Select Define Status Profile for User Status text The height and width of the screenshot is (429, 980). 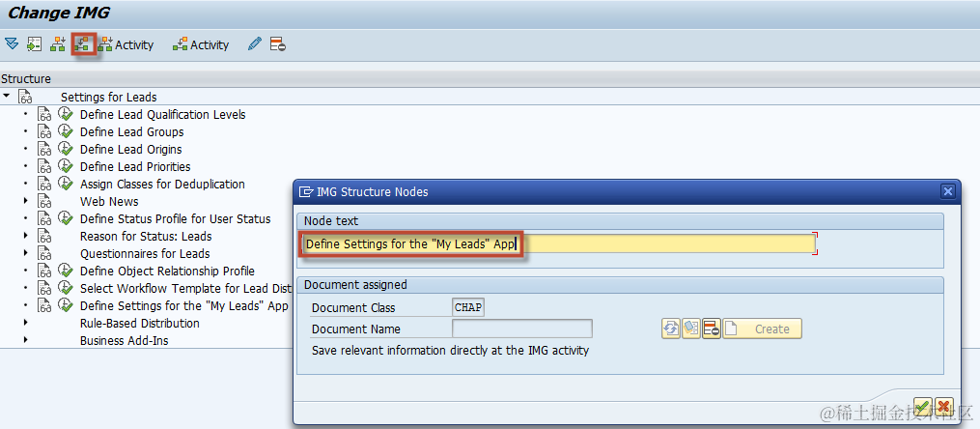[175, 219]
